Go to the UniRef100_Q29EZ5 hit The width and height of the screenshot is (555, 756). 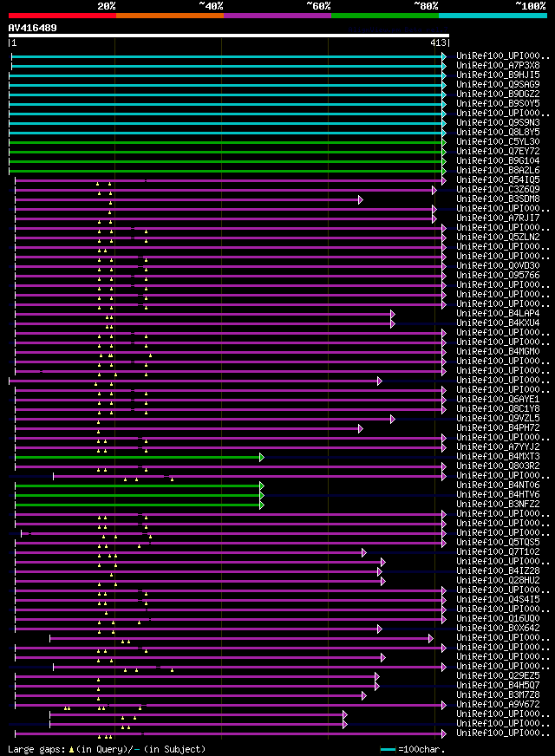[x=498, y=676]
